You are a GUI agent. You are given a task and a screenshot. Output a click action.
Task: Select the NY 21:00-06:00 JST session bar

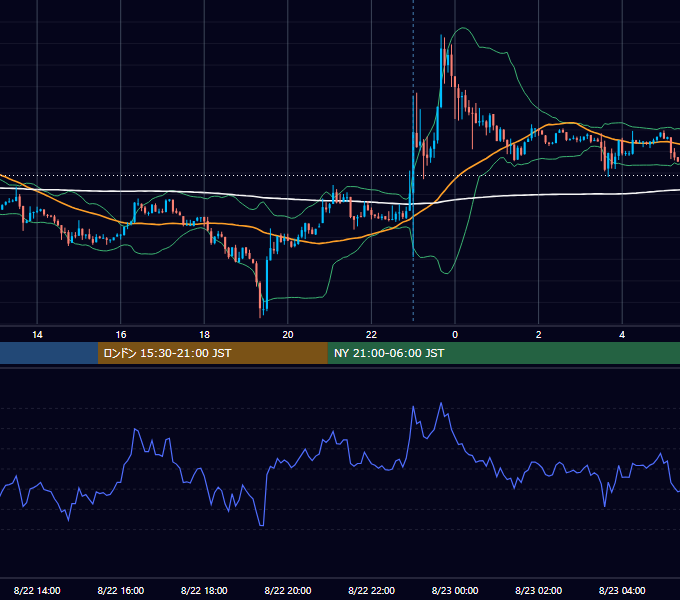[x=503, y=353]
